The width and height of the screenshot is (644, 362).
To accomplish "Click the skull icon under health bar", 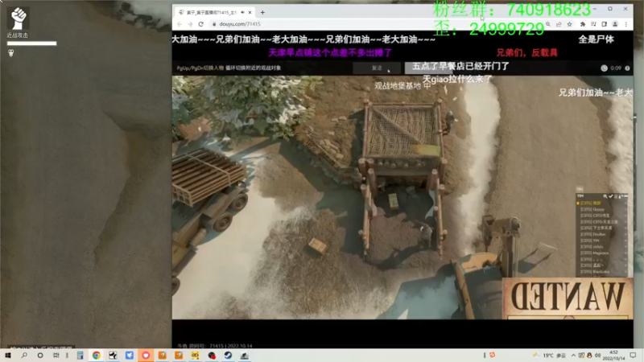I will (11, 53).
